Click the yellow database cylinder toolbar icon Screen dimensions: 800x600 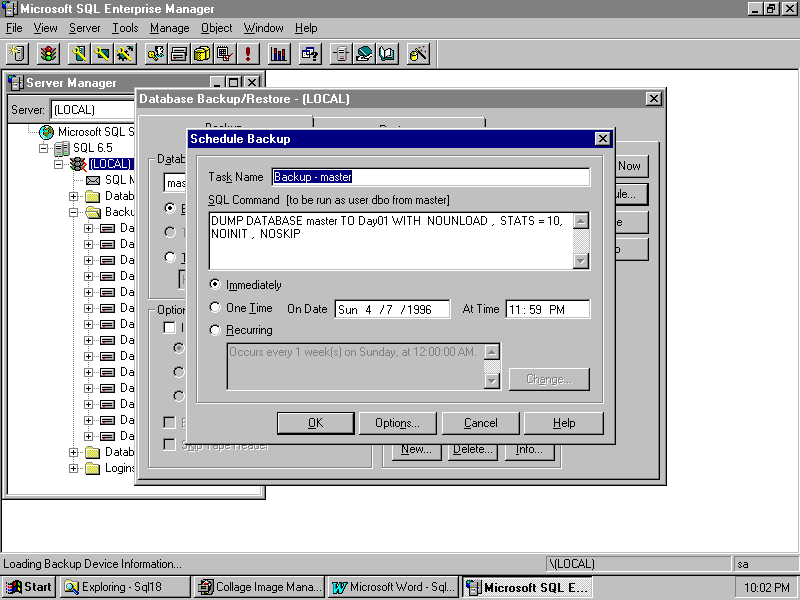pyautogui.click(x=202, y=54)
